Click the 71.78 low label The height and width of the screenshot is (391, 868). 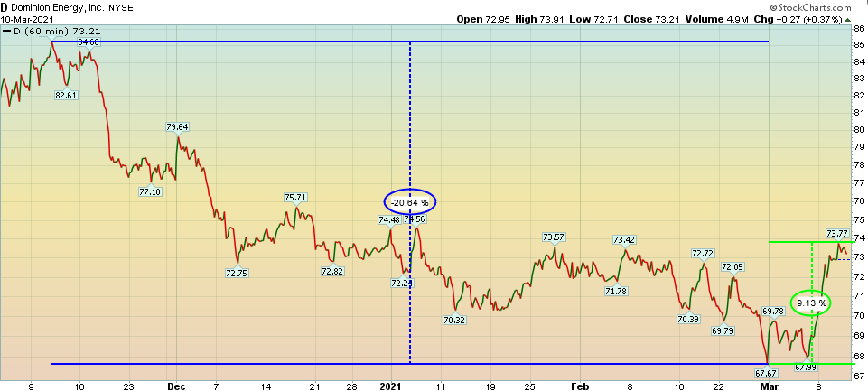(x=616, y=291)
